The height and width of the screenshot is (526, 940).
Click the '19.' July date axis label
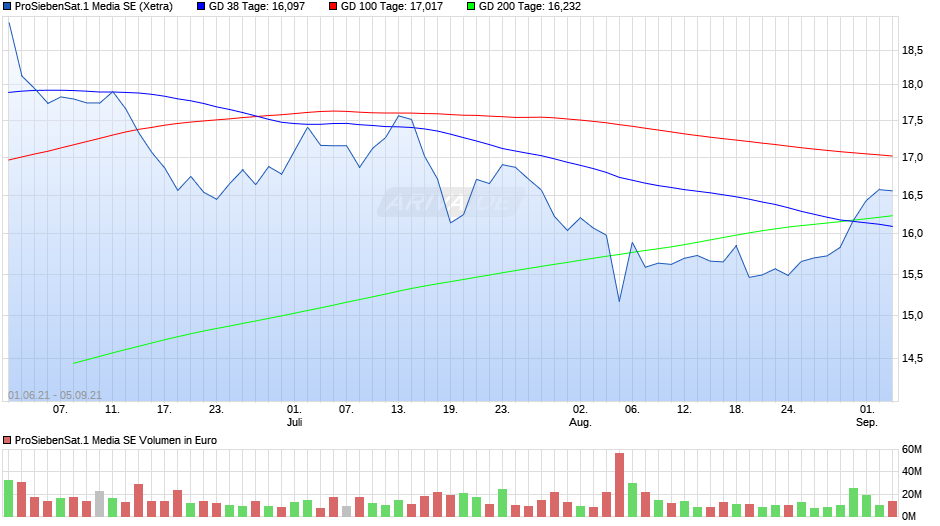tap(450, 410)
